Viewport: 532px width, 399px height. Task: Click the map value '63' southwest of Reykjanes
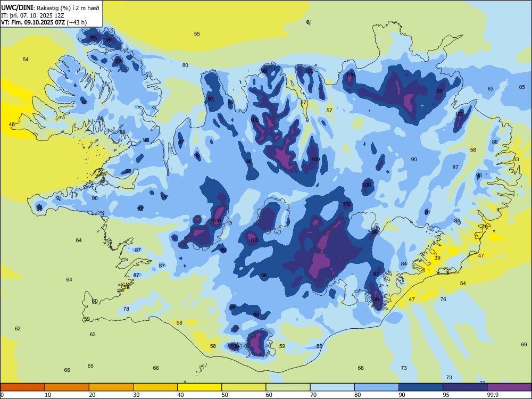(93, 335)
